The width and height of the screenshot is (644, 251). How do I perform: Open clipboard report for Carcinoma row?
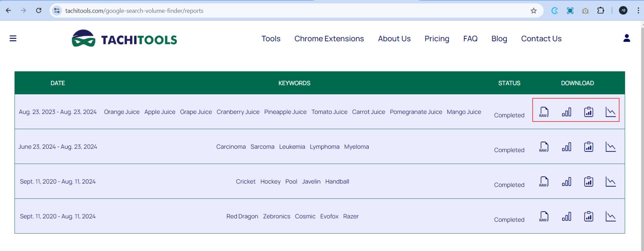pyautogui.click(x=589, y=147)
